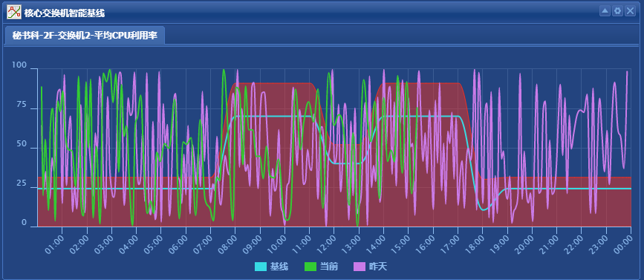Click the 10:00 x-axis label
Screen dimensions: 644x280
tap(276, 244)
